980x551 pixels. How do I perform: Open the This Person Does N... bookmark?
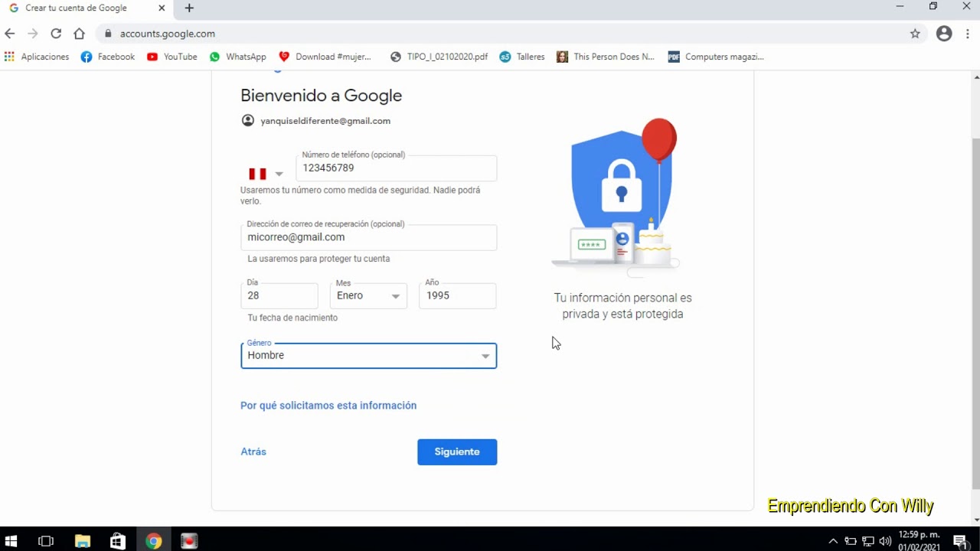(x=606, y=57)
